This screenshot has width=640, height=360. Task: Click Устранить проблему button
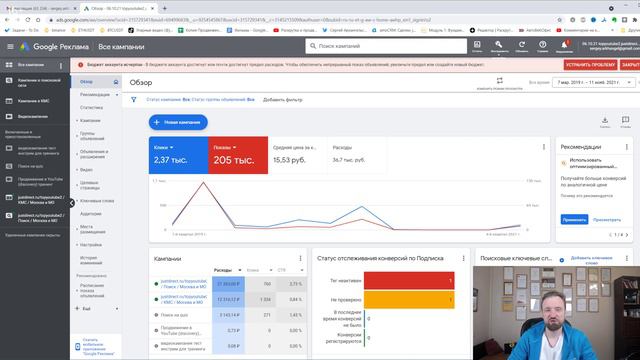590,64
